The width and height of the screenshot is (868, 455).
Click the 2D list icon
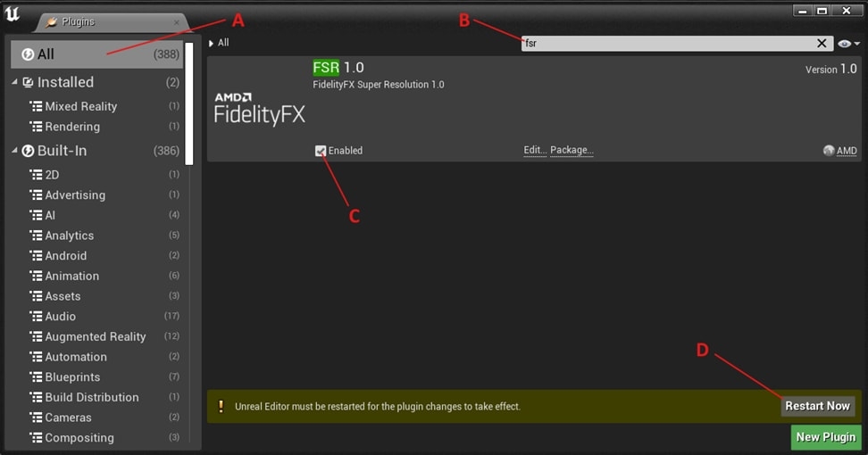pyautogui.click(x=36, y=175)
